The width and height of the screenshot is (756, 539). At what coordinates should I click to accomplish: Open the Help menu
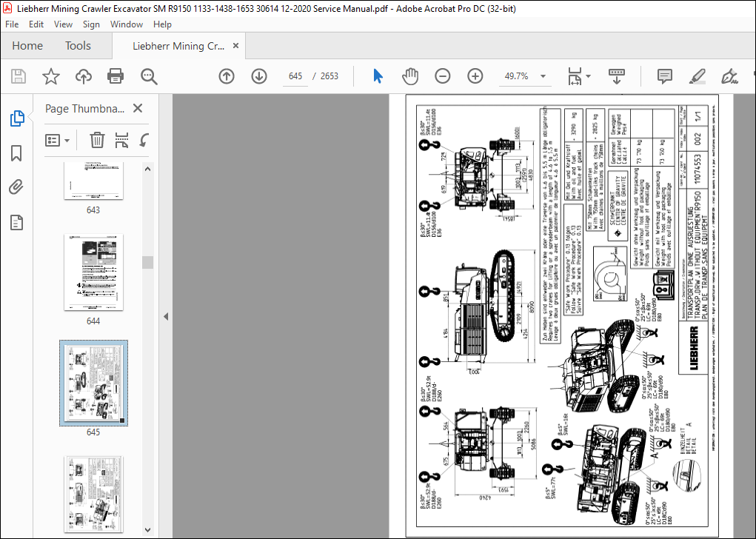coord(162,24)
